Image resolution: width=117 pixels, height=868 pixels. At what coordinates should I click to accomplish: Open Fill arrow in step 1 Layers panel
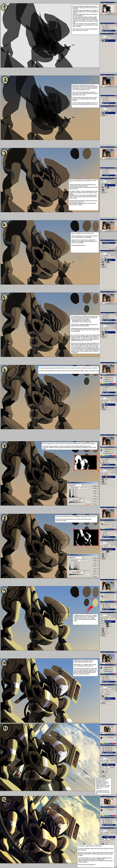point(116,38)
